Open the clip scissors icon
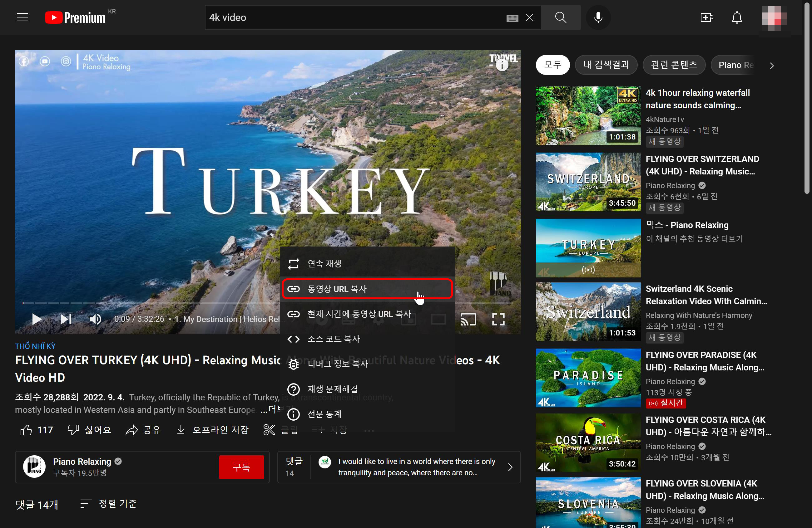The width and height of the screenshot is (812, 528). pyautogui.click(x=269, y=430)
